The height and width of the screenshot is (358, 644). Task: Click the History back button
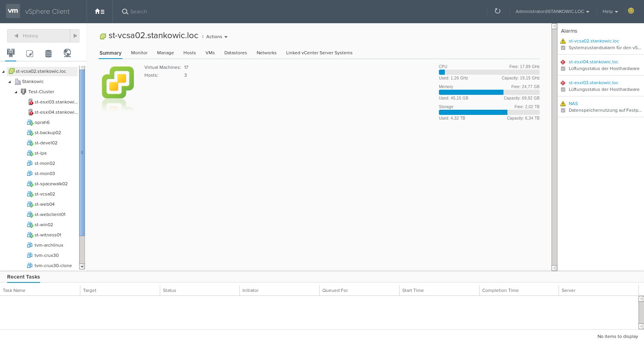tap(39, 36)
